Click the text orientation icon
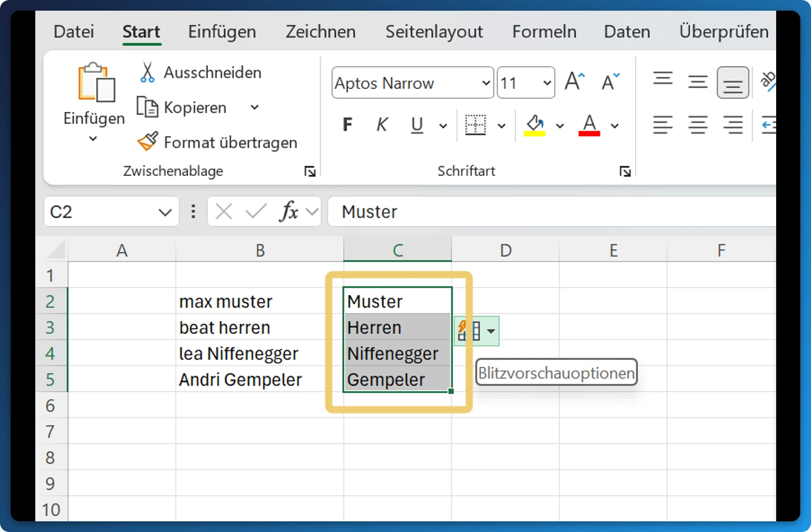The image size is (811, 532). point(767,82)
